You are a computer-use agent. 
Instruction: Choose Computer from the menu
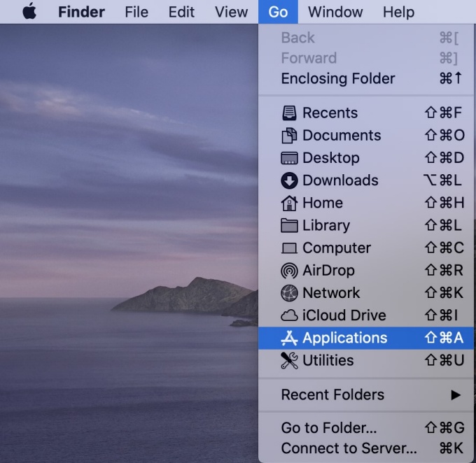(366, 248)
